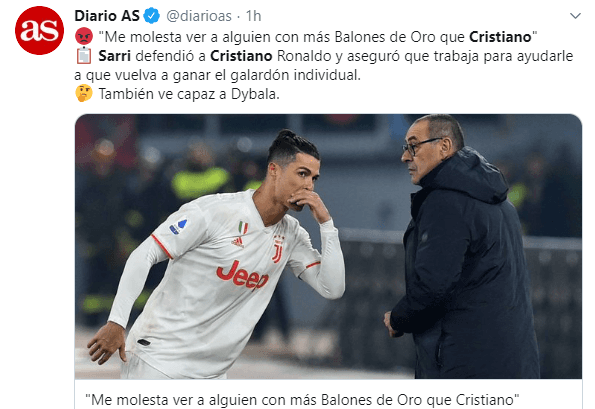
Task: Click the Jeep logo on the jersey
Action: click(x=243, y=275)
